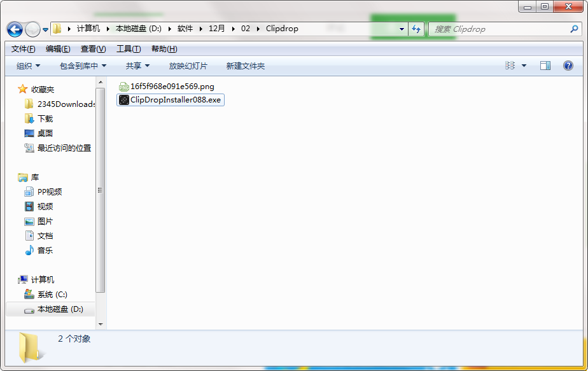Open the 共享 dropdown
The width and height of the screenshot is (588, 371).
(137, 66)
